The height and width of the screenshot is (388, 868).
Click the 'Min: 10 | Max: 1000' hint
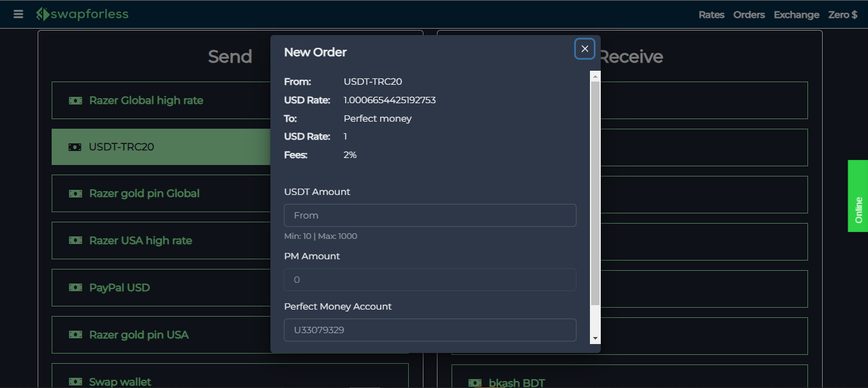pos(321,236)
